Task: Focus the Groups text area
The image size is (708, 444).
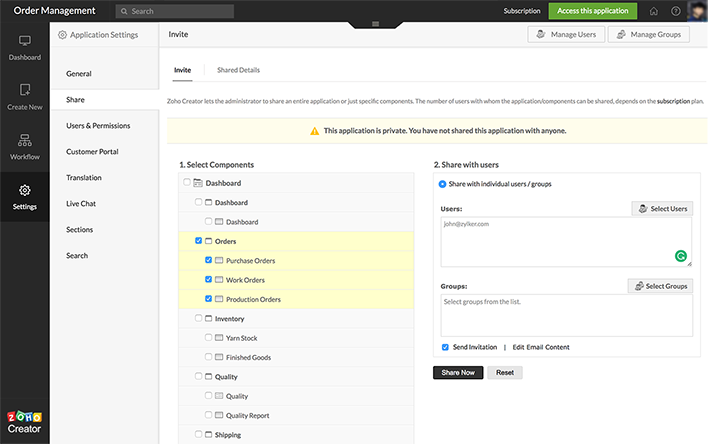Action: [566, 315]
